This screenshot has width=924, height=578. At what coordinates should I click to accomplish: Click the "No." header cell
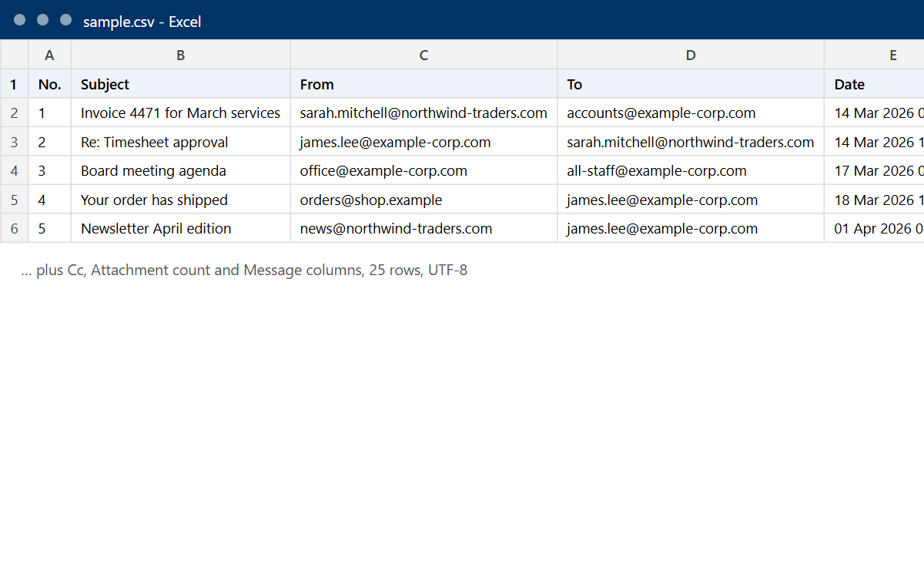tap(50, 84)
